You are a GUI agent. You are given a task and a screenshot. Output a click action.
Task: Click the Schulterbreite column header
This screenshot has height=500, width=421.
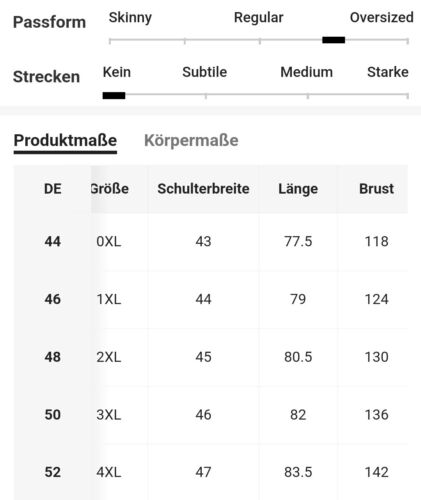pyautogui.click(x=203, y=189)
